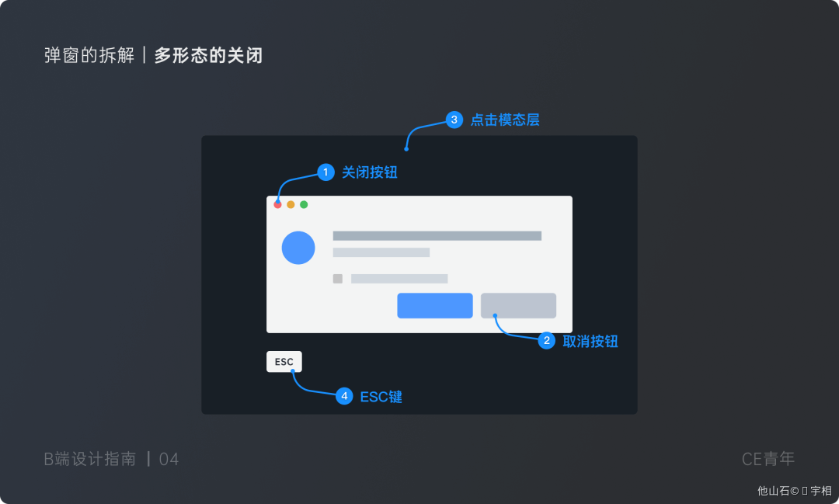The width and height of the screenshot is (839, 504).
Task: Click numbered badge 2 beside 取消按钮
Action: [546, 340]
